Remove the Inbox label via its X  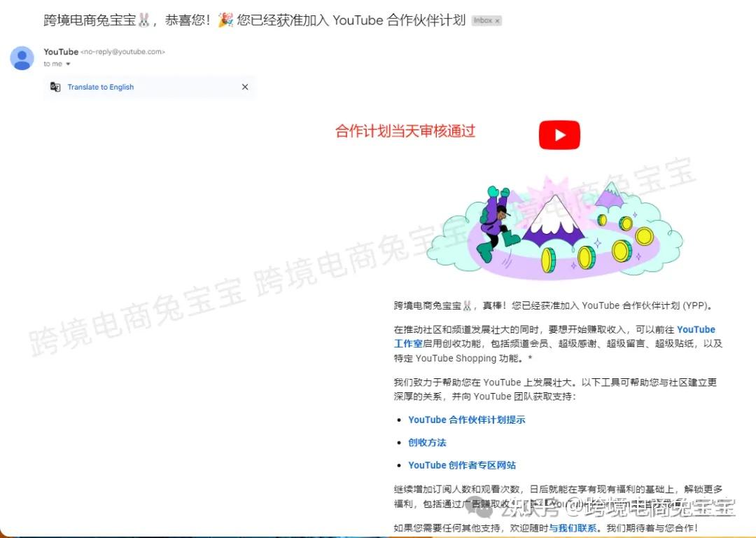coord(497,21)
